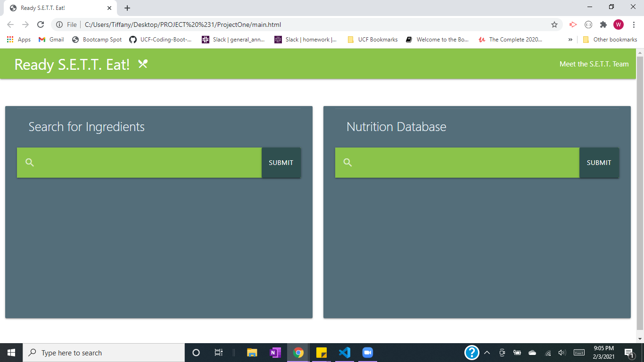Image resolution: width=644 pixels, height=362 pixels.
Task: Switch to Chrome on the taskbar
Action: point(298,353)
